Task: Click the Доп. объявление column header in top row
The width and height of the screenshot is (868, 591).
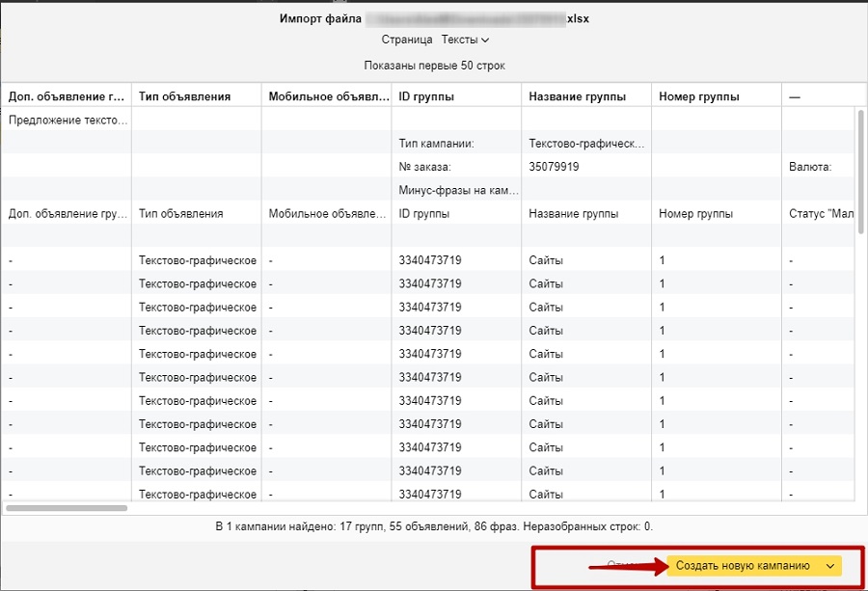Action: [67, 96]
